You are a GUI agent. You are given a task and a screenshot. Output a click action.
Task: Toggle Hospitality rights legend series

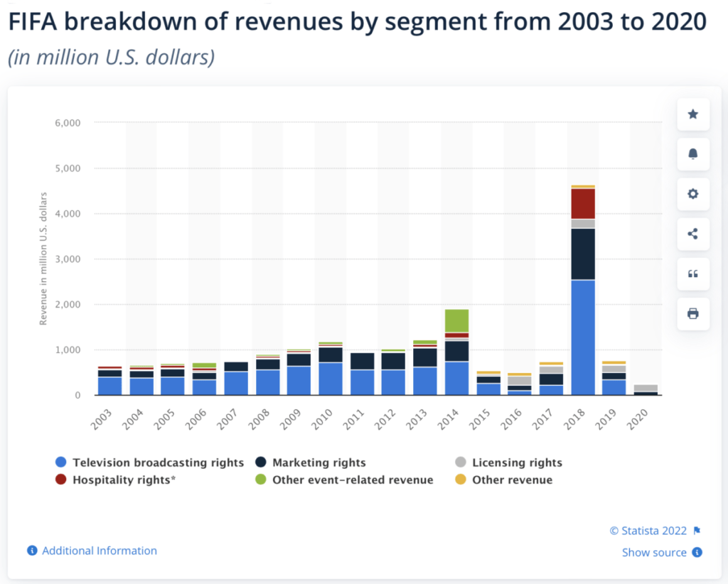tap(115, 480)
